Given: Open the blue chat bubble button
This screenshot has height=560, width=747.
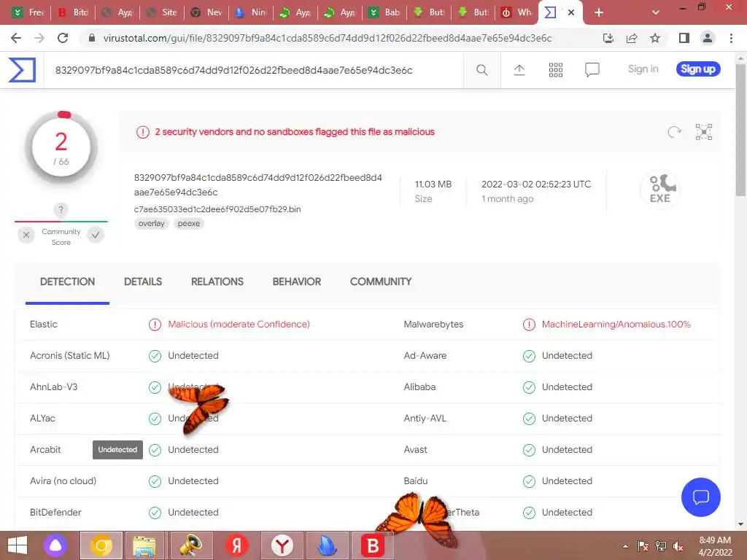Looking at the screenshot, I should (701, 497).
